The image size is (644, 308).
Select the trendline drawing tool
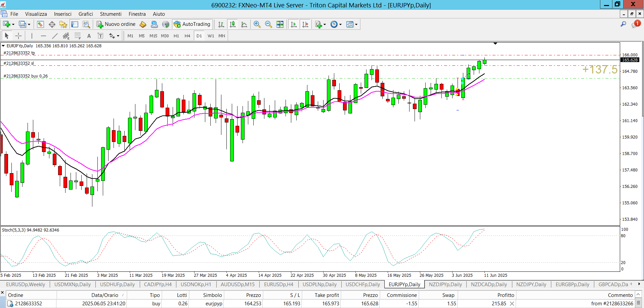point(55,36)
